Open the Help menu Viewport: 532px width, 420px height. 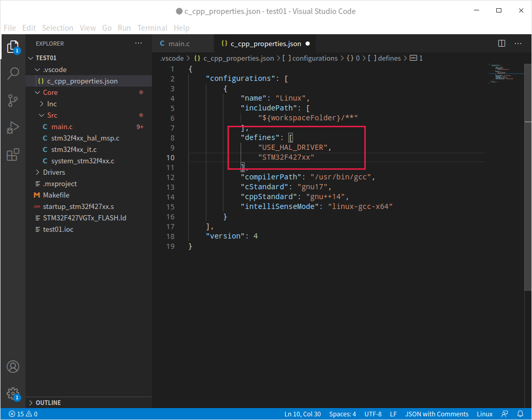pyautogui.click(x=181, y=28)
